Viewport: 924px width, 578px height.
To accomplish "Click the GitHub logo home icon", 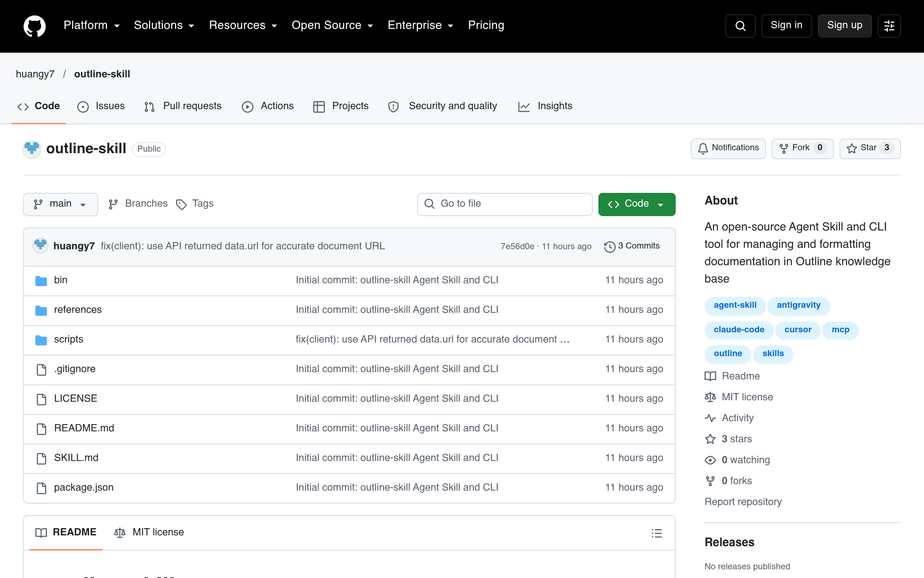I will [x=35, y=26].
